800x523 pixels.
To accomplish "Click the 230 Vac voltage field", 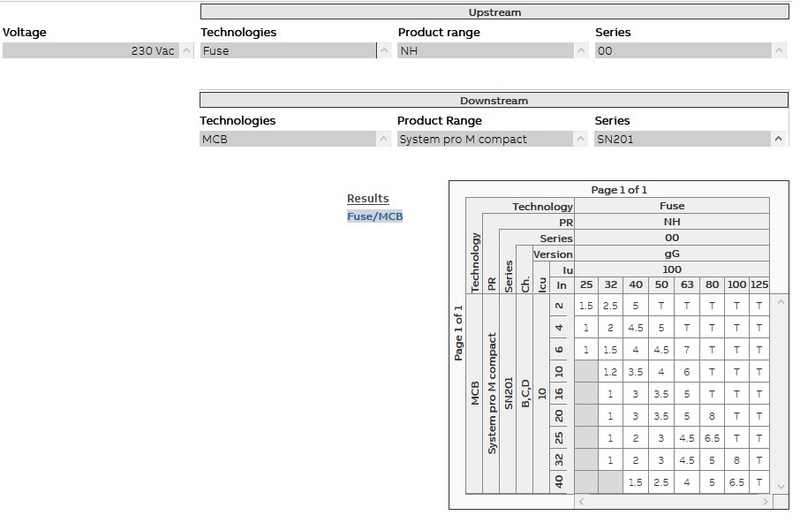I will (x=90, y=51).
